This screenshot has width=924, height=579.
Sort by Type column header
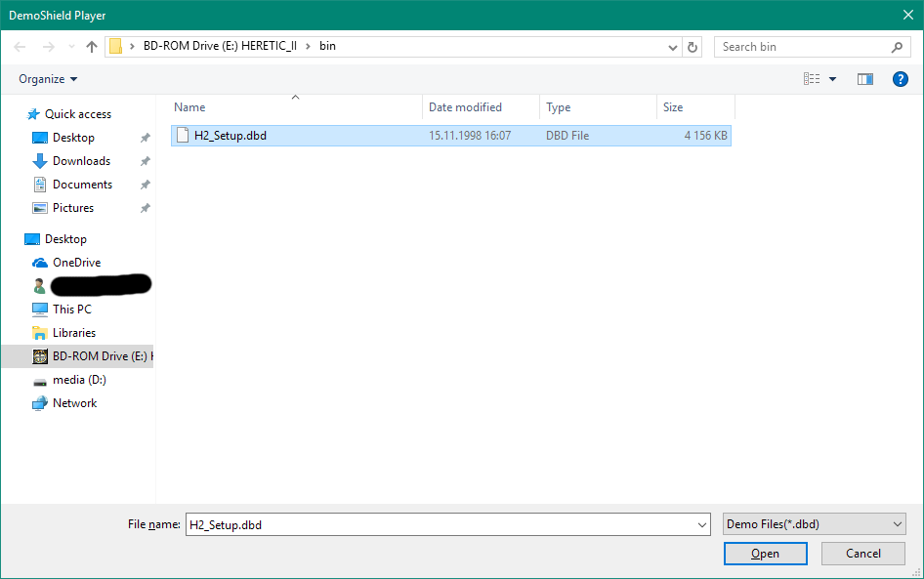[x=598, y=107]
